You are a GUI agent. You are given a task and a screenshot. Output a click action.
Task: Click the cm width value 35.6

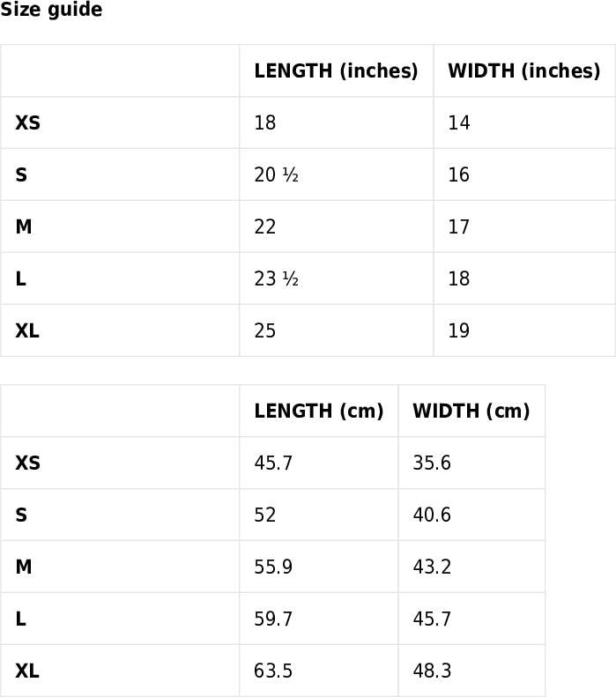point(432,463)
